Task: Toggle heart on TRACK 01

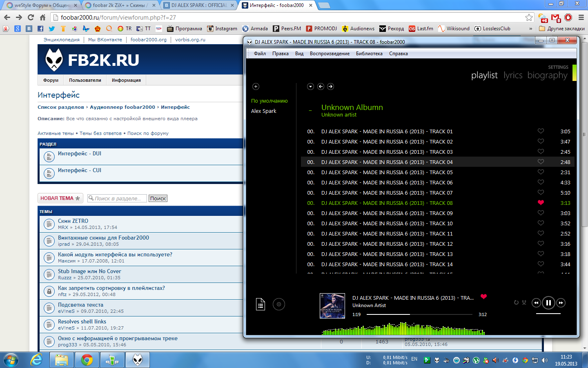Action: click(x=541, y=131)
